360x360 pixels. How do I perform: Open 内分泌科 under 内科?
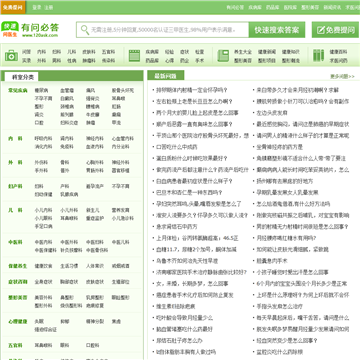pos(120,146)
